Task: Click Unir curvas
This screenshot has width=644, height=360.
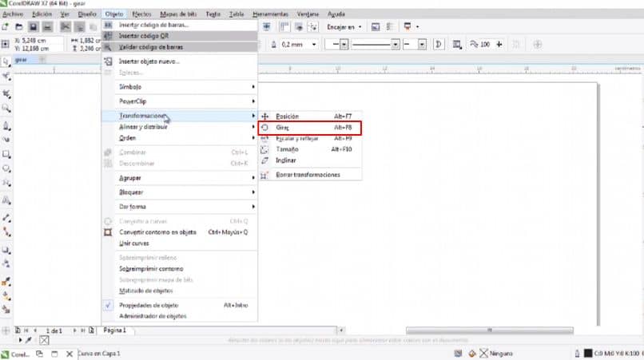Action: [x=180, y=243]
